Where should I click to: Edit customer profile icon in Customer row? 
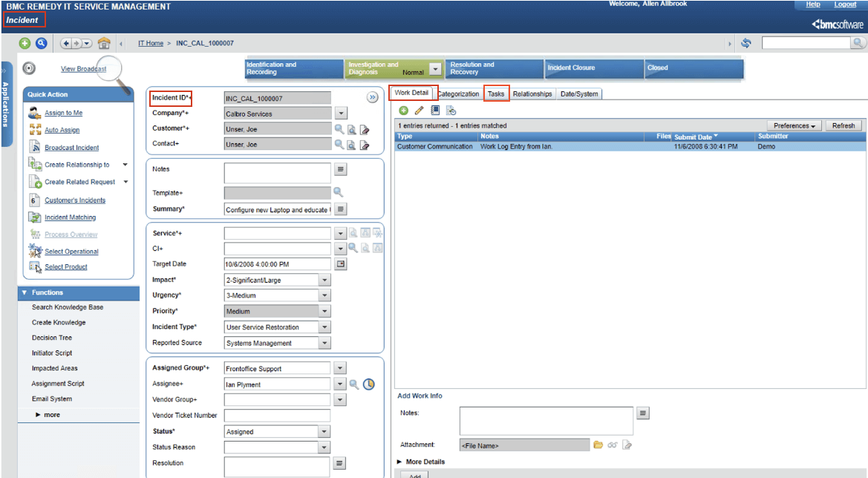[365, 129]
